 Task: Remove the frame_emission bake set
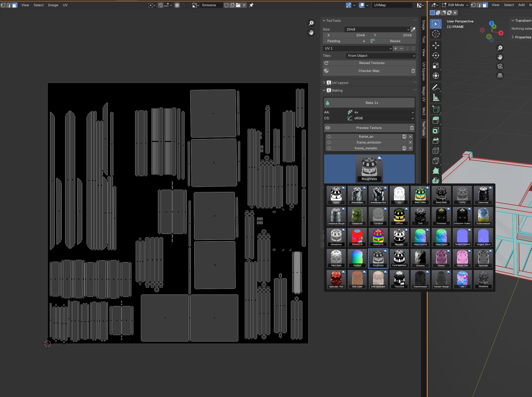411,143
